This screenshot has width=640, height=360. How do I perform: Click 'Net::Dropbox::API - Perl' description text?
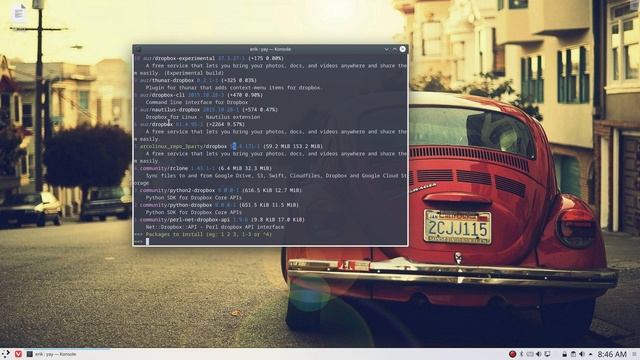click(215, 227)
